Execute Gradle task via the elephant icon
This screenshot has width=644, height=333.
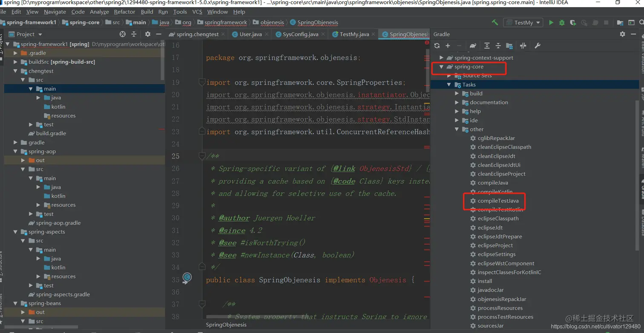coord(473,46)
